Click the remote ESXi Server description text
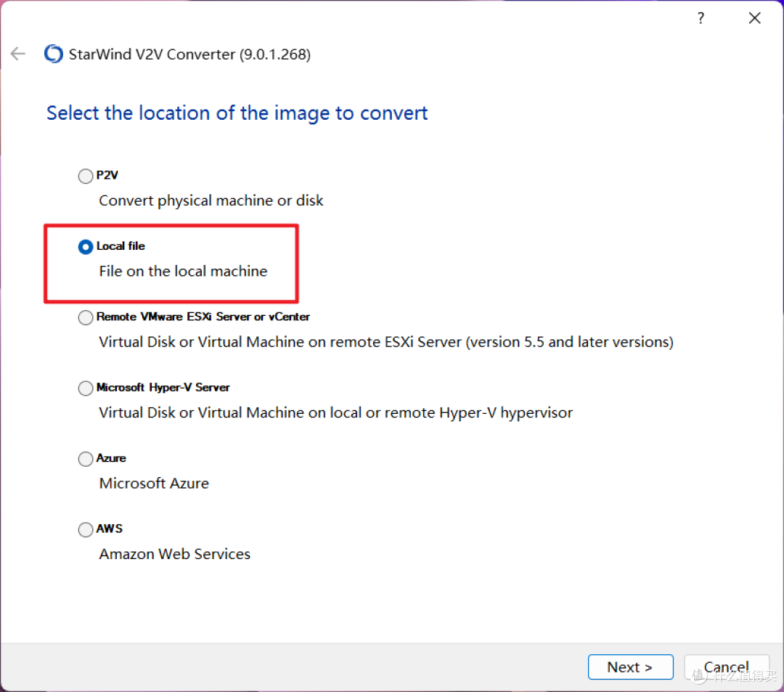This screenshot has height=692, width=784. [x=386, y=342]
